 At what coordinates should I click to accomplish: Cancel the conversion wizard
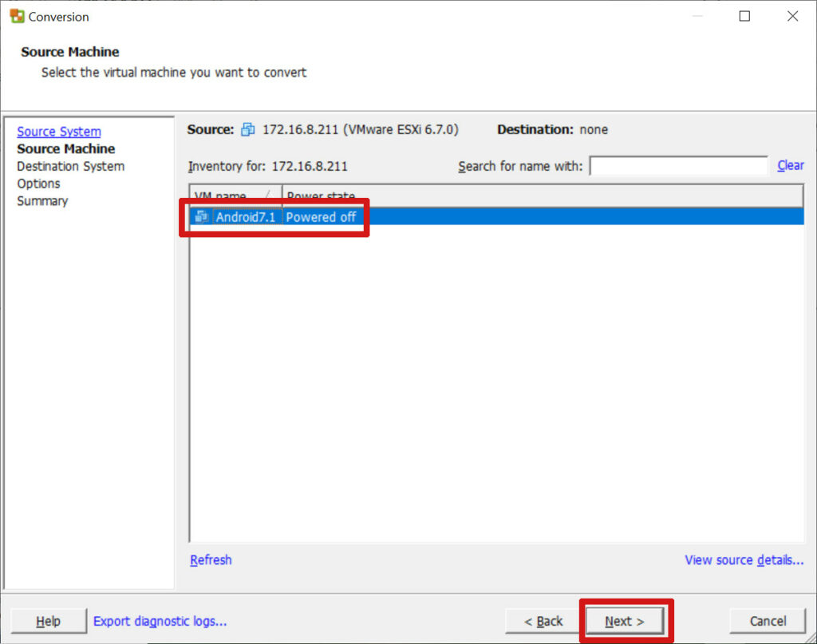click(x=768, y=621)
